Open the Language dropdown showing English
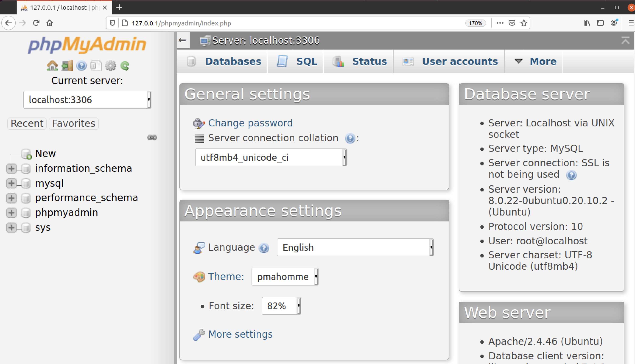The image size is (635, 364). point(355,248)
